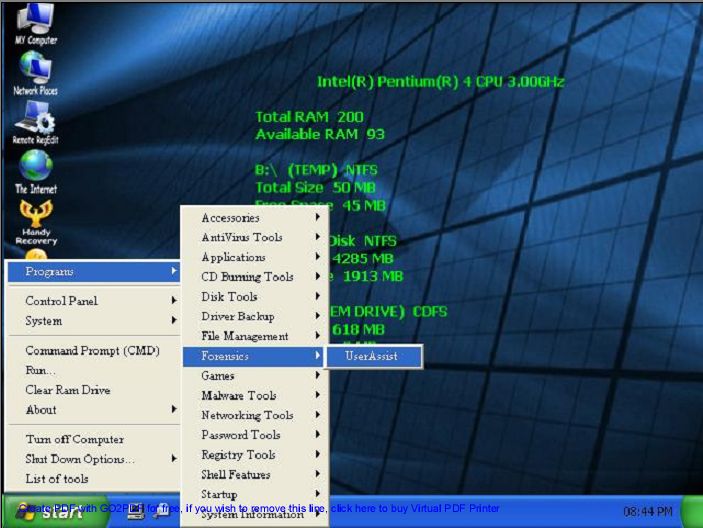Open the Disk Tools group
703x528 pixels.
click(255, 297)
